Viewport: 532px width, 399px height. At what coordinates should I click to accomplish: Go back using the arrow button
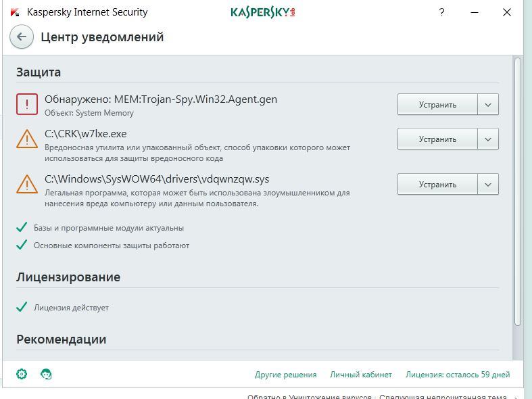[22, 37]
